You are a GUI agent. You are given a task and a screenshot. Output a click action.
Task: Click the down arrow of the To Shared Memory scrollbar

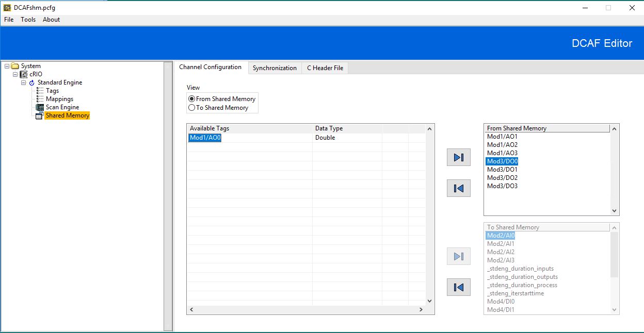(614, 309)
